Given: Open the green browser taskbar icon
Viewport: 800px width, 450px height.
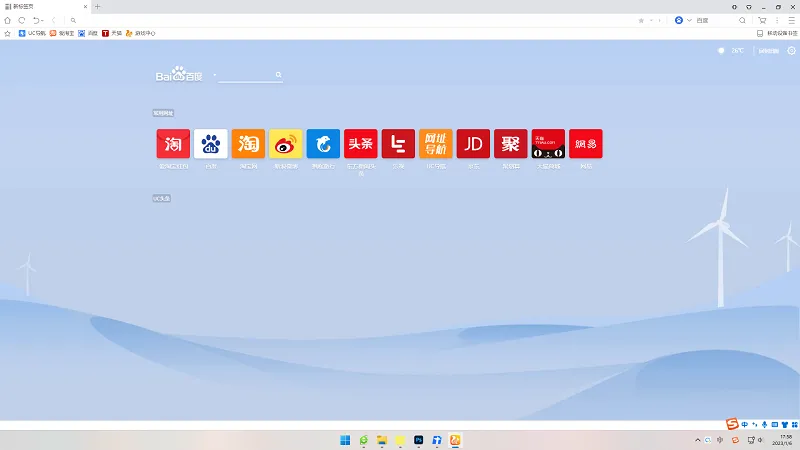Looking at the screenshot, I should [x=363, y=440].
